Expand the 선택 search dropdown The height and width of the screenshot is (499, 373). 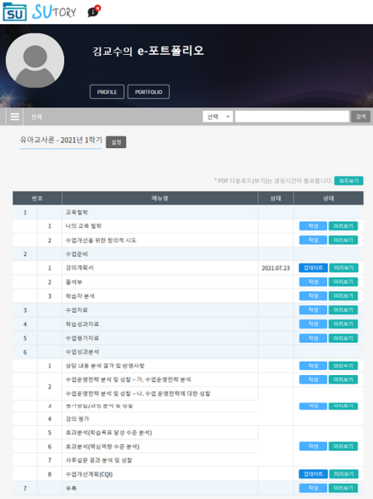coord(218,117)
